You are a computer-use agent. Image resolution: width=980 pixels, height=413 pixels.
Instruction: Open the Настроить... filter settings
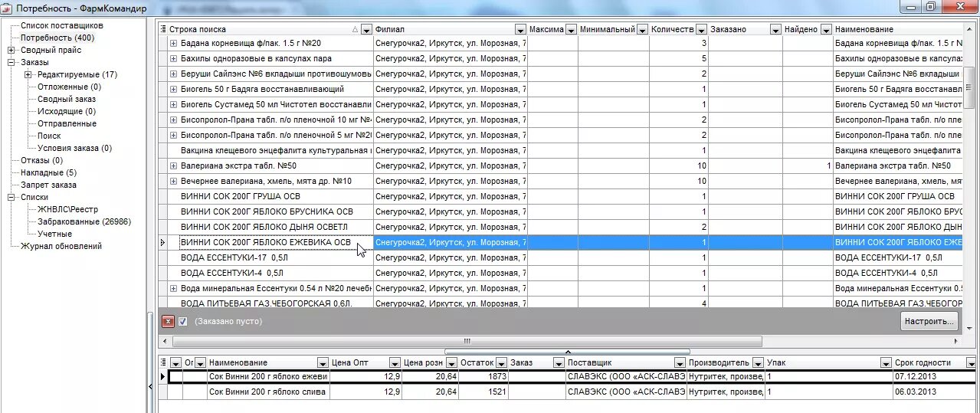pyautogui.click(x=929, y=321)
